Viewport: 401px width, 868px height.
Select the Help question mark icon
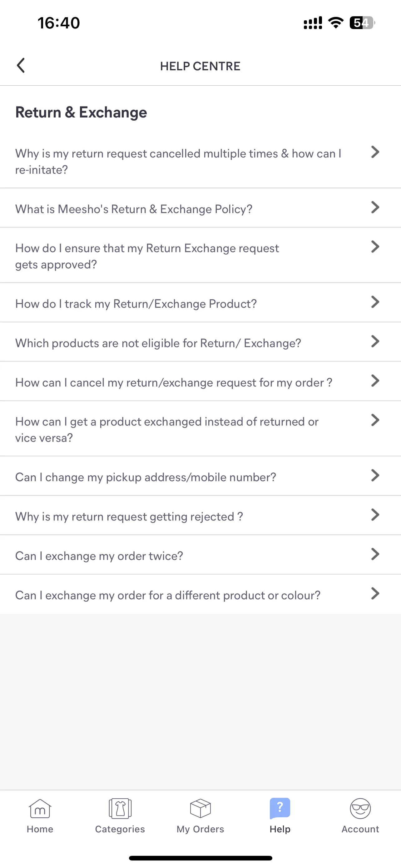click(x=280, y=808)
